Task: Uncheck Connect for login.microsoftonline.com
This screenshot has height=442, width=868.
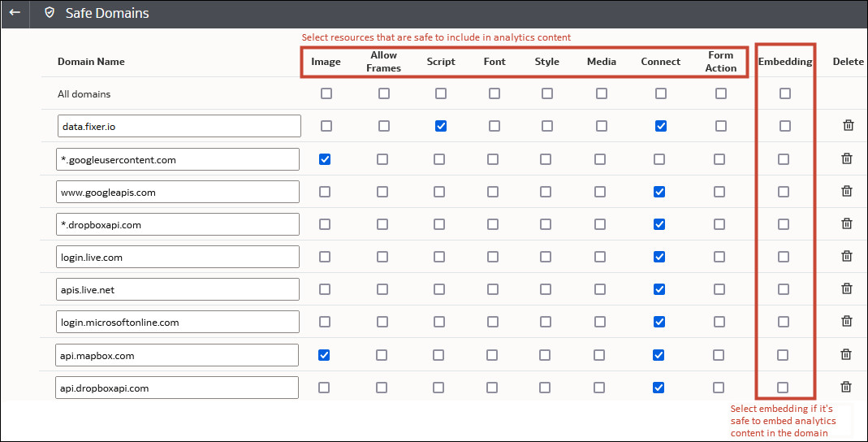Action: (659, 322)
